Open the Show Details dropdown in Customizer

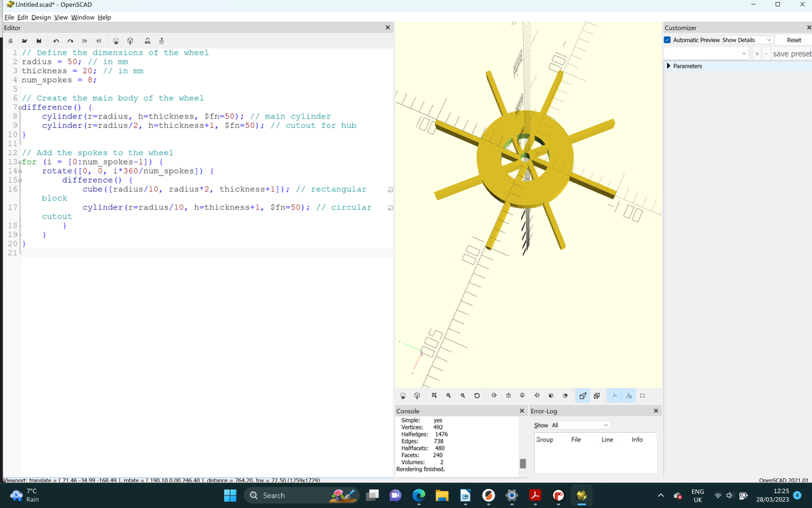tap(748, 40)
